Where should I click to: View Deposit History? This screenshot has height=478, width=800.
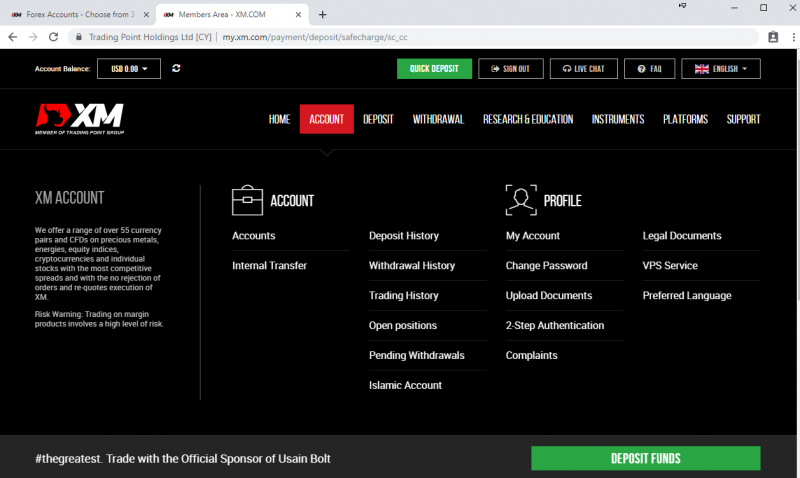[x=404, y=236]
